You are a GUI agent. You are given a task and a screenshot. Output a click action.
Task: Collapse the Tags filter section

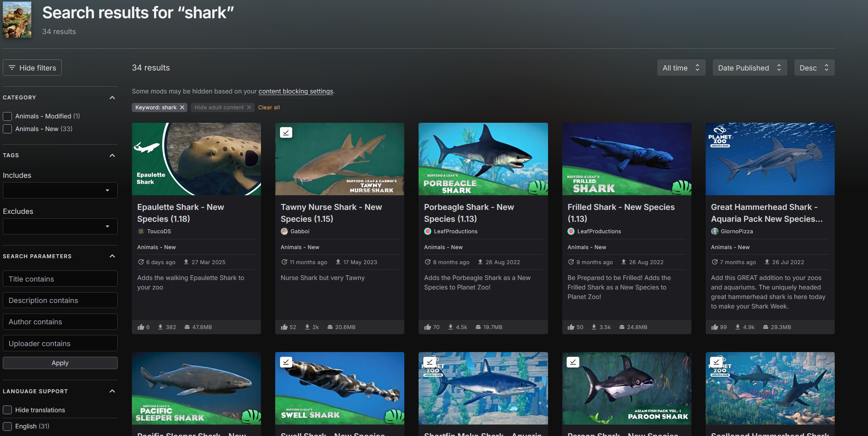[112, 155]
